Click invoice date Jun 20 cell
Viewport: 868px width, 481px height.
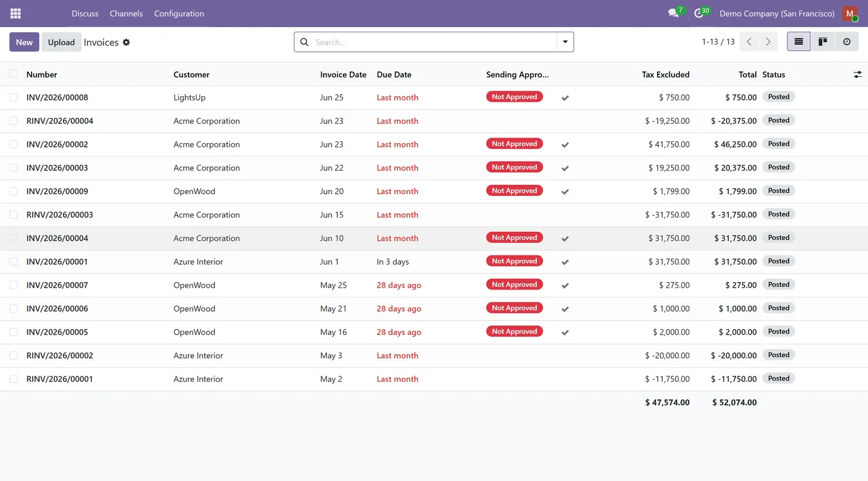click(332, 192)
